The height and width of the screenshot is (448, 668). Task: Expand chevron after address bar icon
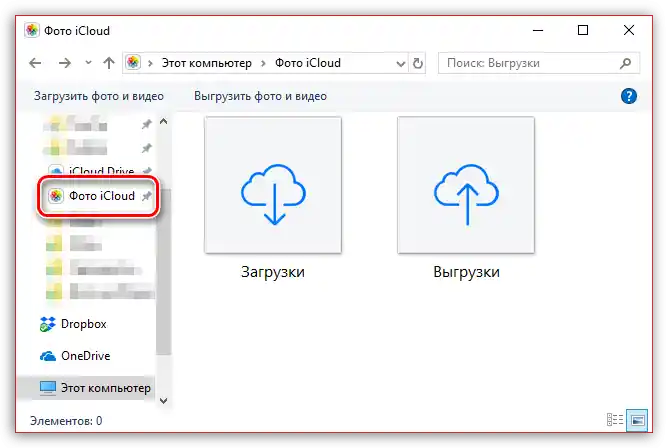(x=150, y=63)
